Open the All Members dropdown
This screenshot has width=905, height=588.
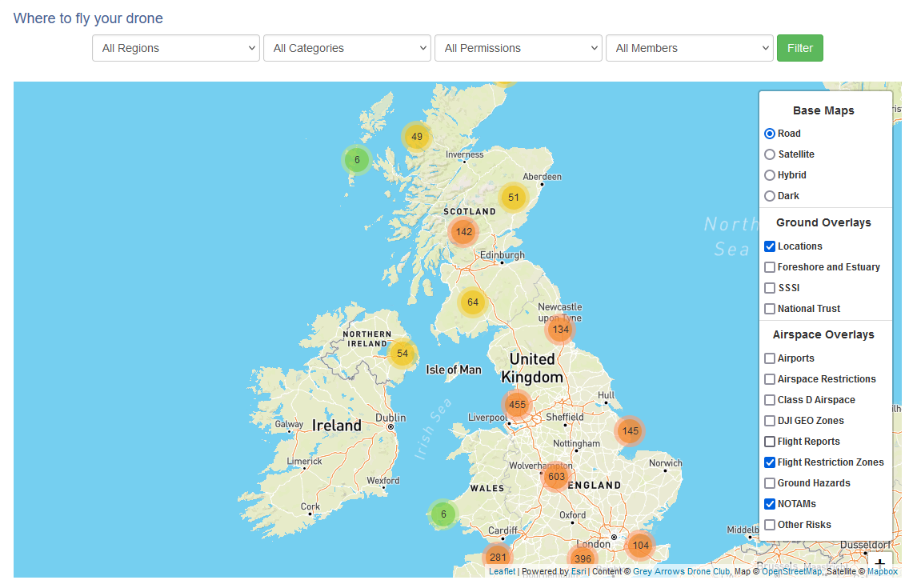pos(690,48)
